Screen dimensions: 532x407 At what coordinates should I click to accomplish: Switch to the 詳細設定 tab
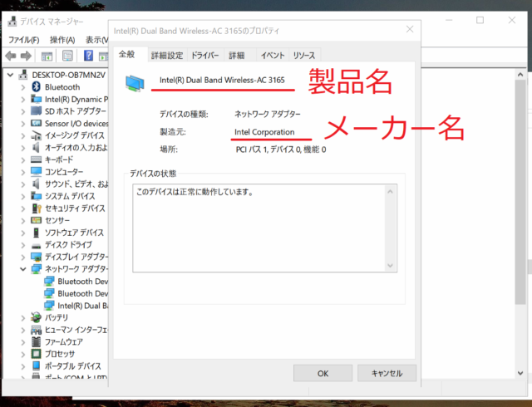pos(167,56)
